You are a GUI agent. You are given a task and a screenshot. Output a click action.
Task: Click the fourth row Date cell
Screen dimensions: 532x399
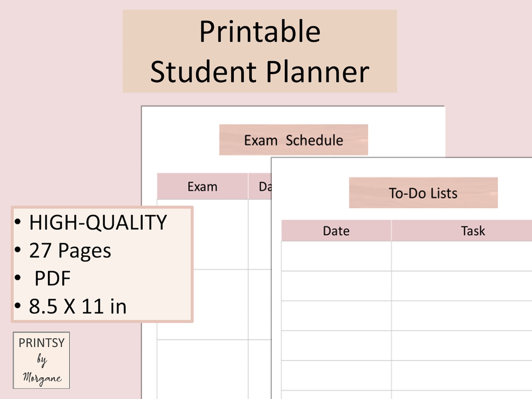pyautogui.click(x=336, y=346)
